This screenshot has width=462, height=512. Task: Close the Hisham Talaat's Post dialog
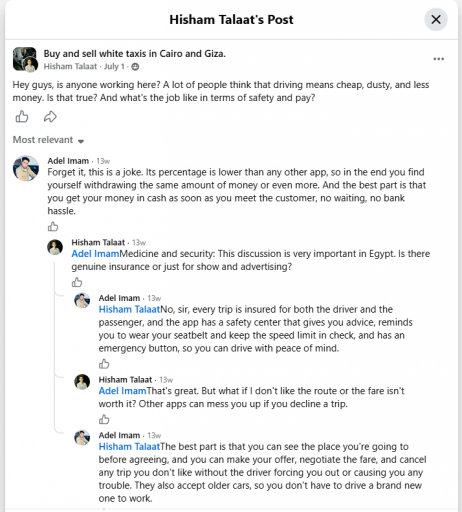(x=436, y=19)
